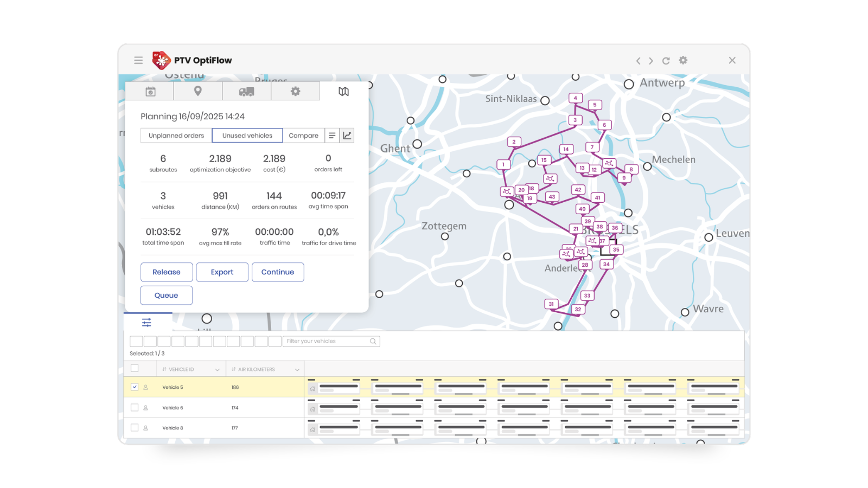Viewport: 868px width, 488px height.
Task: Switch to Compare tab
Action: (x=303, y=136)
